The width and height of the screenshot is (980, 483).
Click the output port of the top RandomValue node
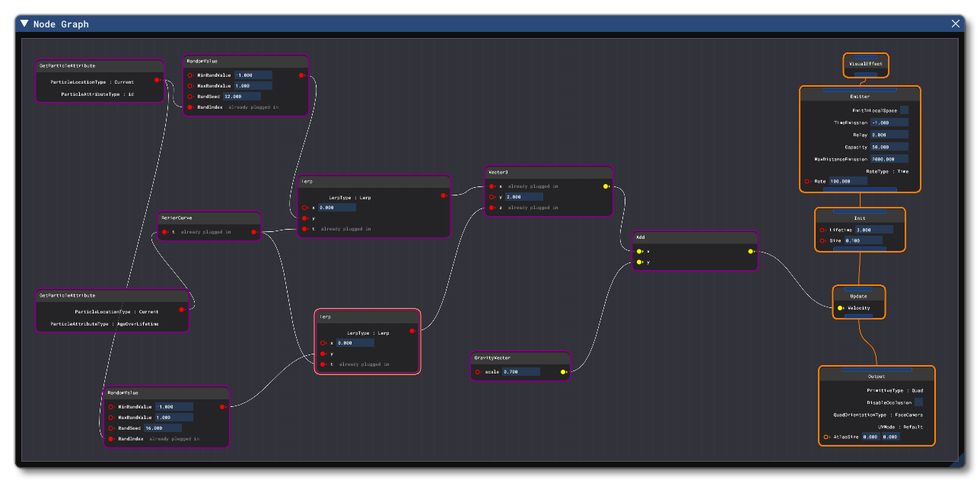[303, 75]
